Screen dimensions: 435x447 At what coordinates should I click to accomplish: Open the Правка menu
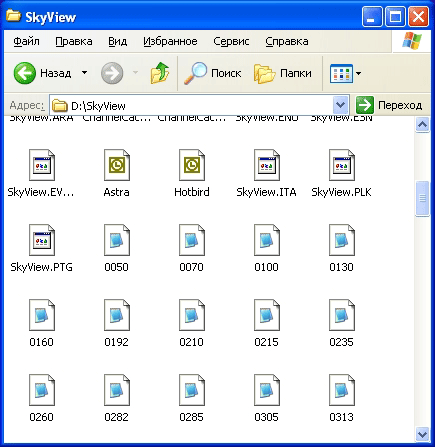pyautogui.click(x=74, y=41)
